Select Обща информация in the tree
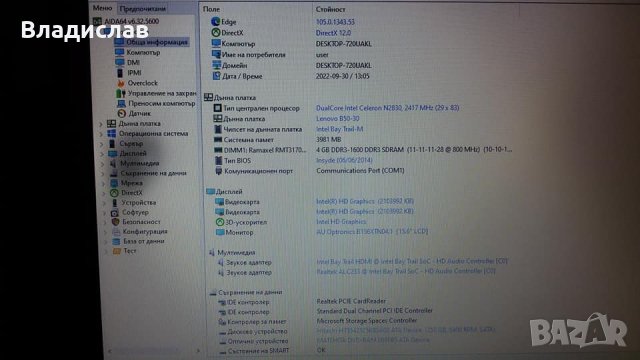Screen dimensions: 640x360 [157, 42]
